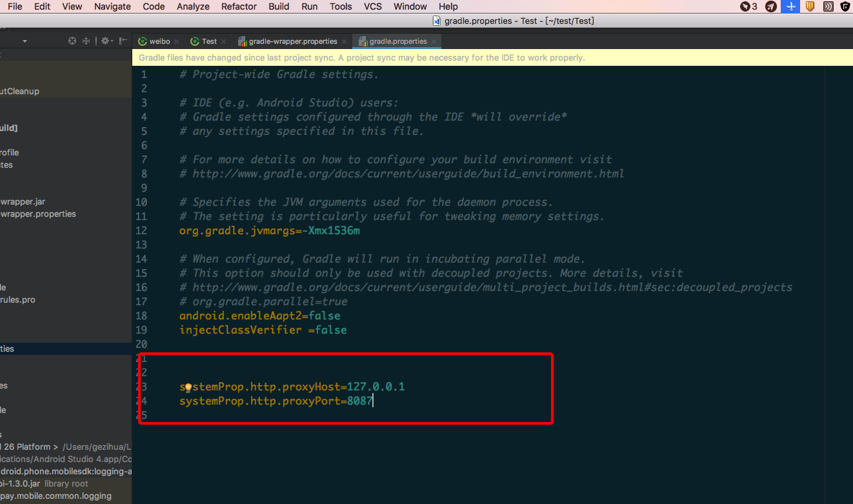Click the proxyHost value 127.0.0.1
Image resolution: width=853 pixels, height=504 pixels.
click(x=376, y=387)
